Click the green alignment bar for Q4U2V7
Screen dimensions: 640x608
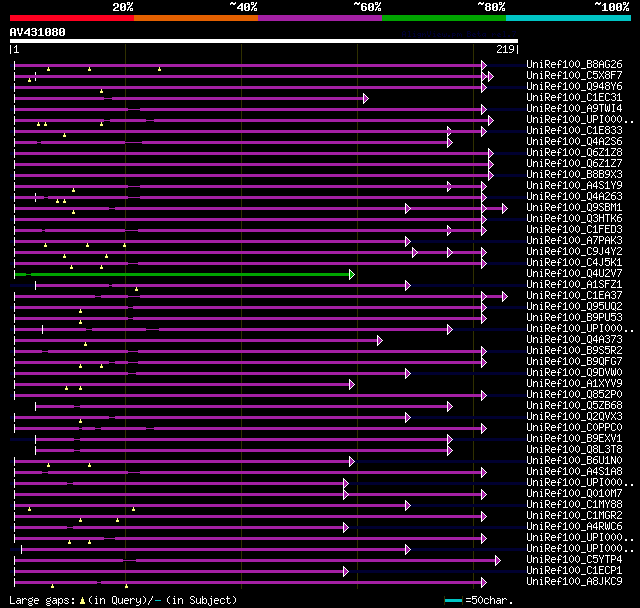click(182, 275)
